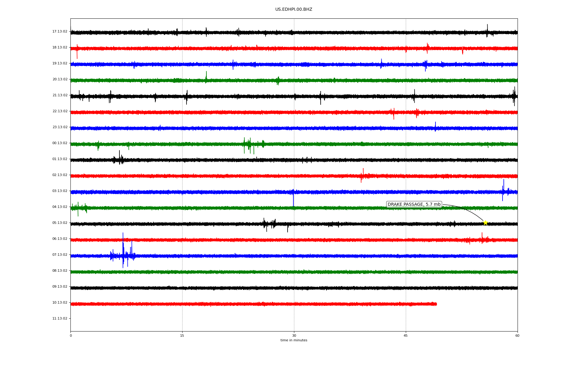
Task: Click the 17:13:02 time label
Action: click(60, 31)
